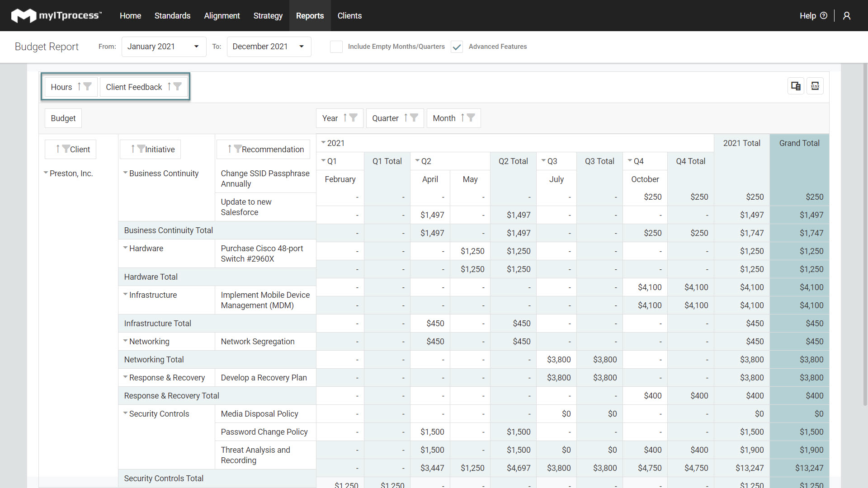Collapse the Q1 column group
The width and height of the screenshot is (868, 488).
pyautogui.click(x=323, y=161)
